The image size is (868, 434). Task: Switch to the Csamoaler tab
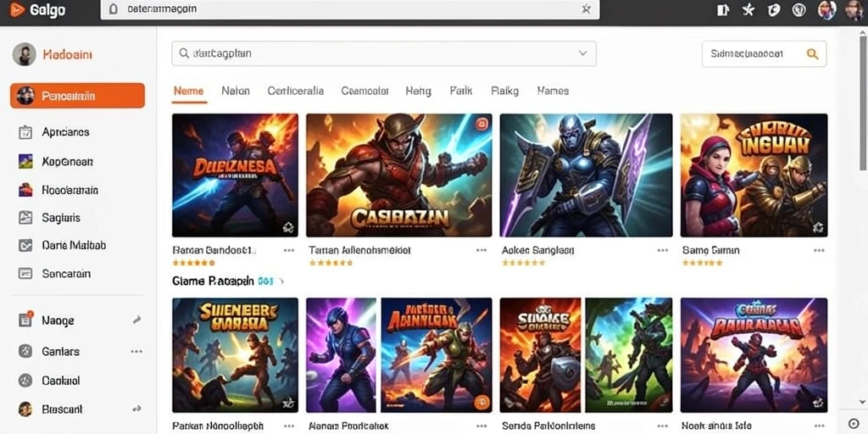click(364, 91)
